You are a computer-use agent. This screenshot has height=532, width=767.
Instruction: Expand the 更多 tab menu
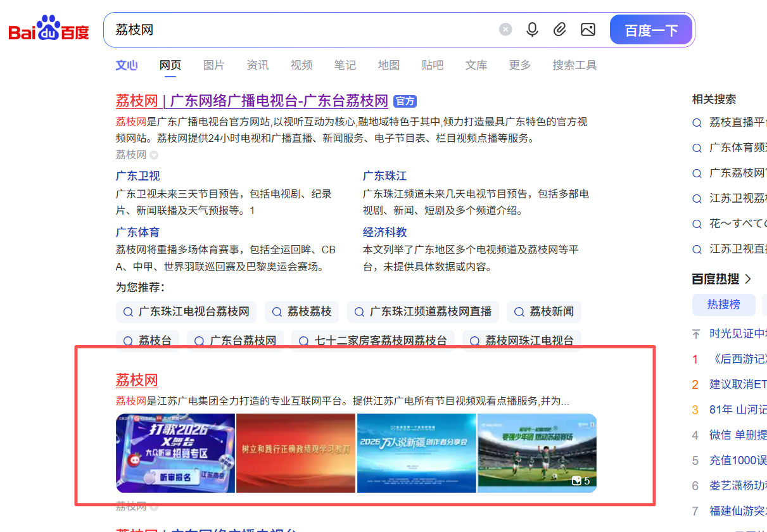520,65
